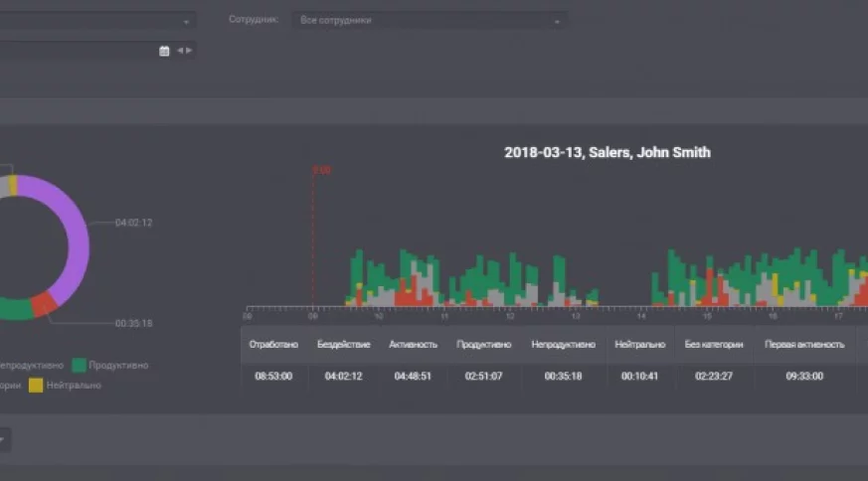Toggle yellow 'Нейтрально' legend swatch

36,385
